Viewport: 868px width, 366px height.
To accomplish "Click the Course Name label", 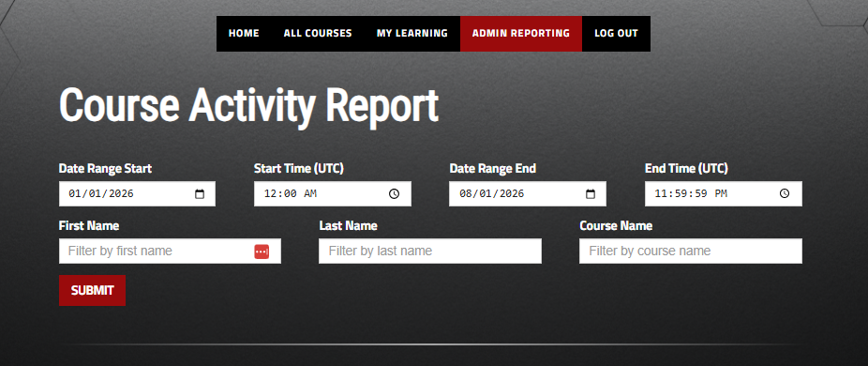I will coord(616,226).
